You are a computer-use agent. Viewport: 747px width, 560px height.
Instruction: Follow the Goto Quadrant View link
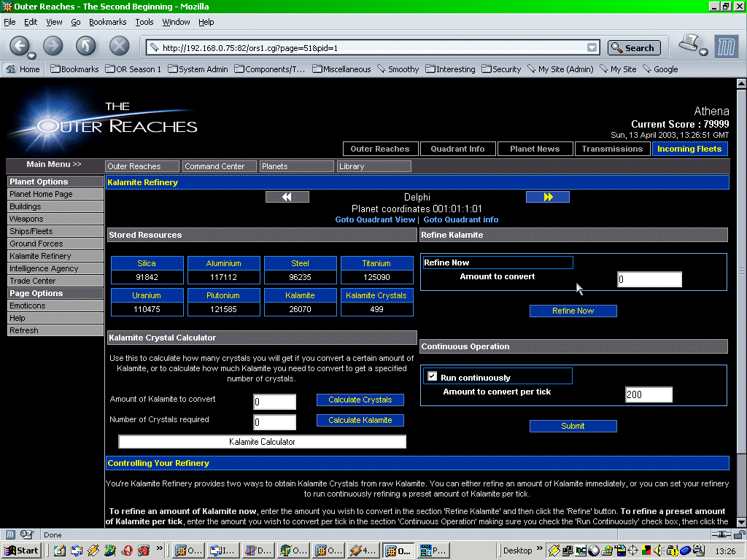tap(375, 219)
